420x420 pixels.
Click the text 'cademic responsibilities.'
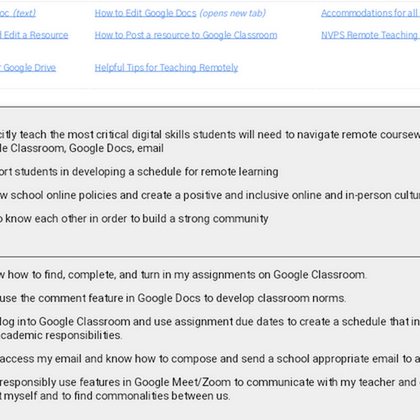click(x=61, y=335)
